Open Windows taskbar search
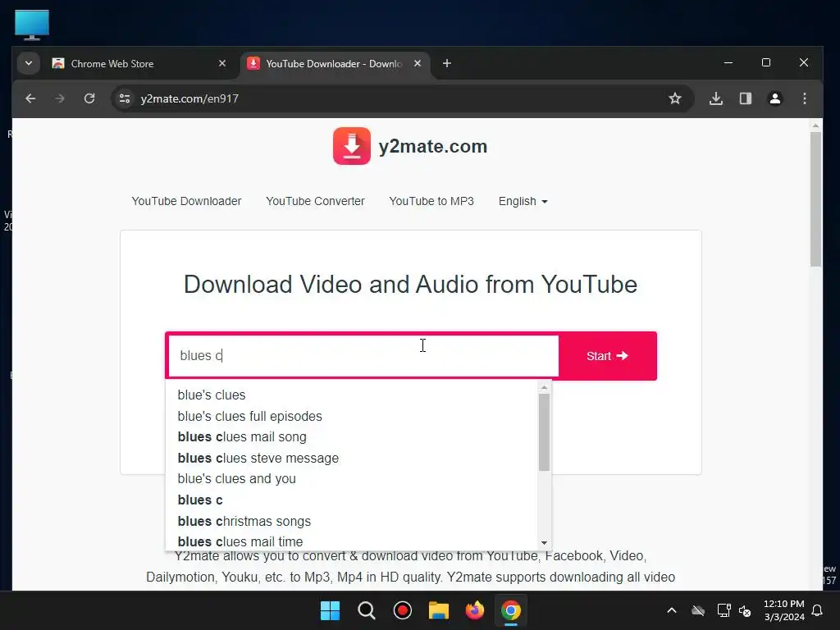Viewport: 840px width, 630px height. coord(367,610)
